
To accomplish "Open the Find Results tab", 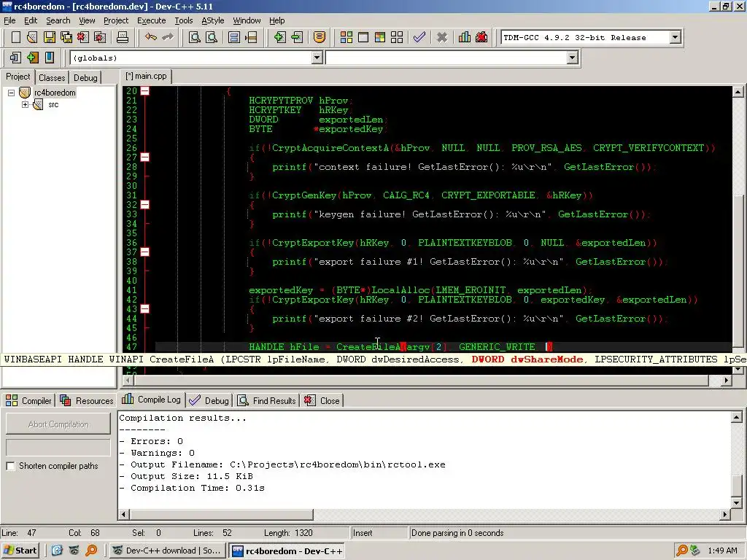I will point(267,401).
